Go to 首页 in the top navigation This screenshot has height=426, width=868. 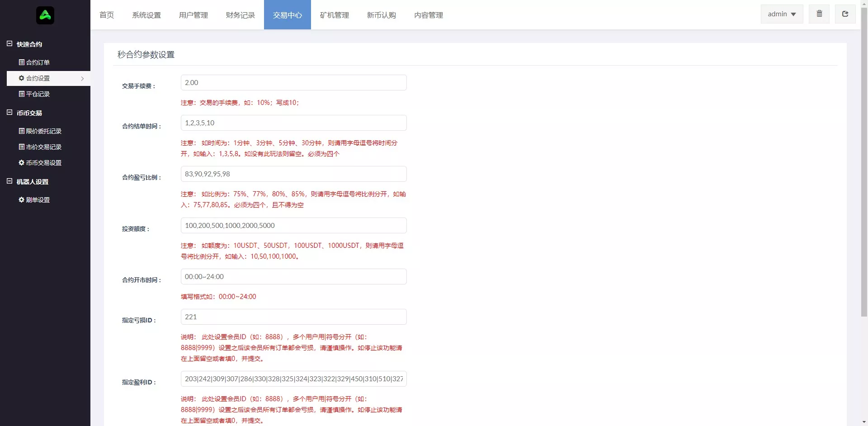point(107,15)
